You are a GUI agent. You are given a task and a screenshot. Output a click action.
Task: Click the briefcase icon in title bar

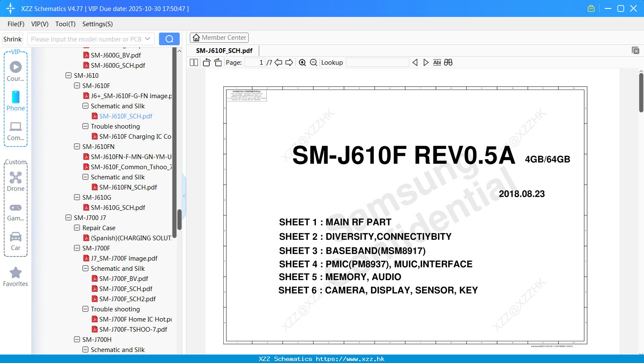(591, 8)
